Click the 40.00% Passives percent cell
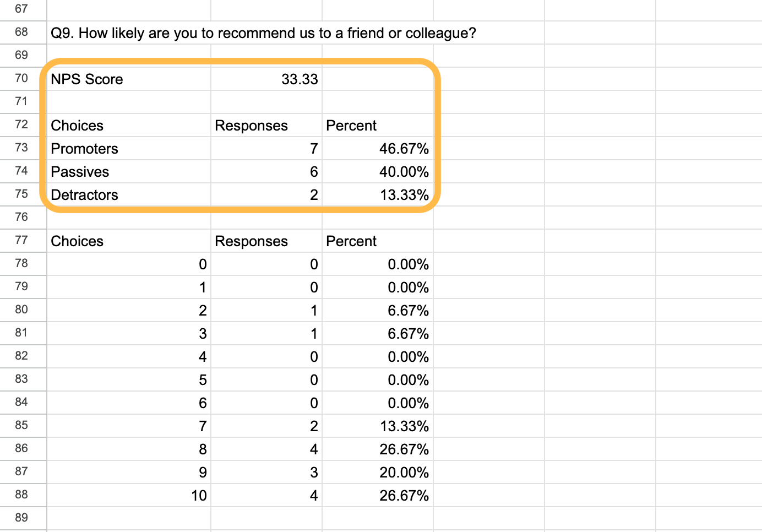Screen dimensions: 762x532 [404, 172]
